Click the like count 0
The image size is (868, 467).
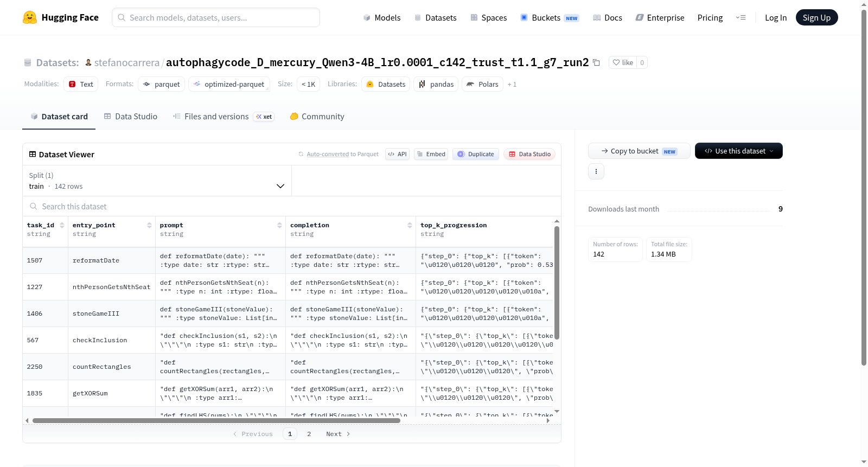[x=642, y=62]
